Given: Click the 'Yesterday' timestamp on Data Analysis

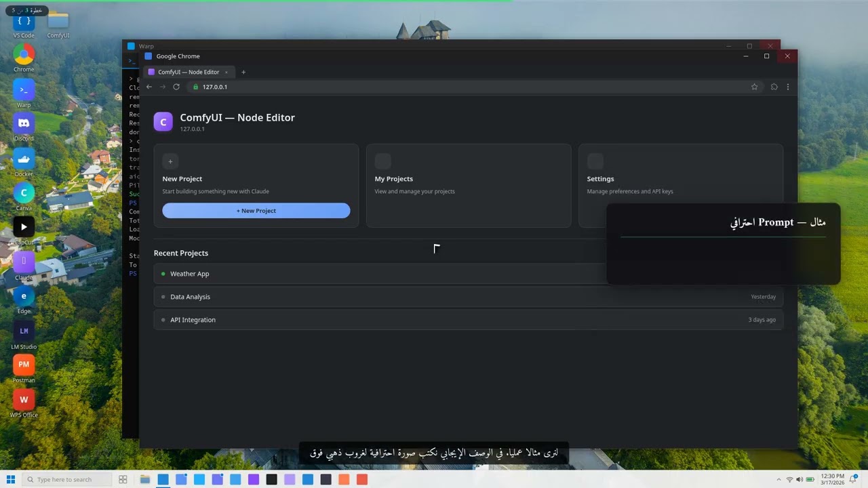Looking at the screenshot, I should point(763,297).
